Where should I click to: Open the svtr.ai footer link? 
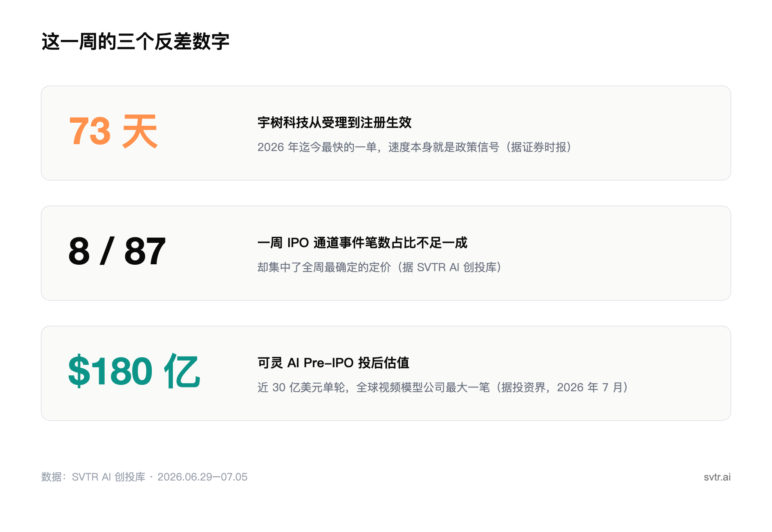tap(717, 477)
